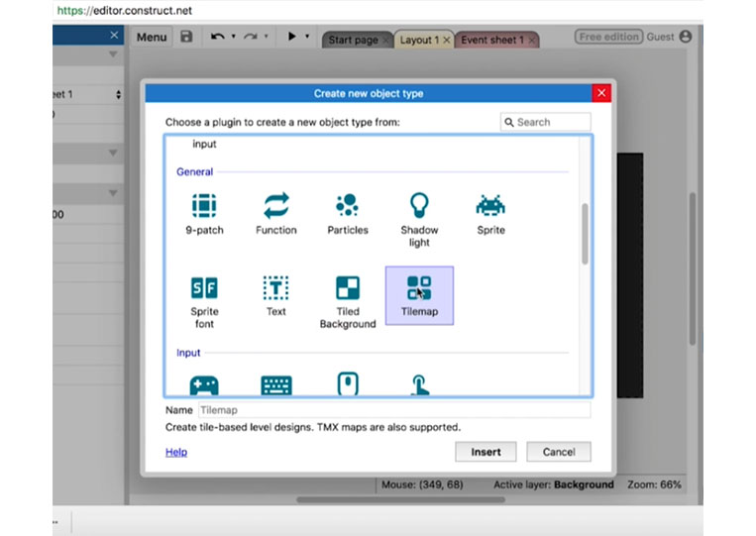Collapse the third sidebar section arrow

point(113,193)
